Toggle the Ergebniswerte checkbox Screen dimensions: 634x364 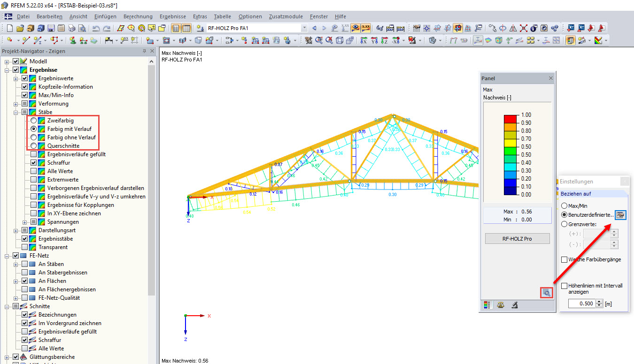(x=25, y=78)
